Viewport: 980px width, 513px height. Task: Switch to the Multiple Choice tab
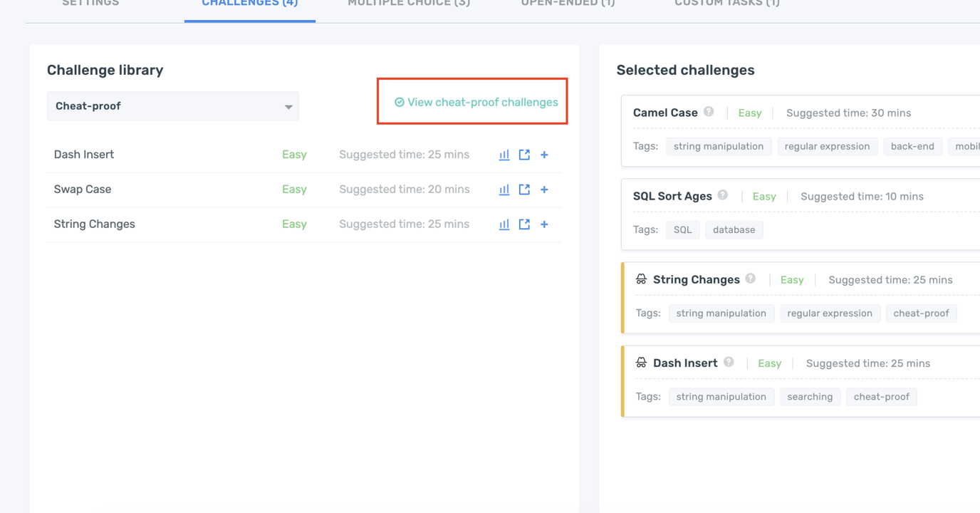(409, 4)
